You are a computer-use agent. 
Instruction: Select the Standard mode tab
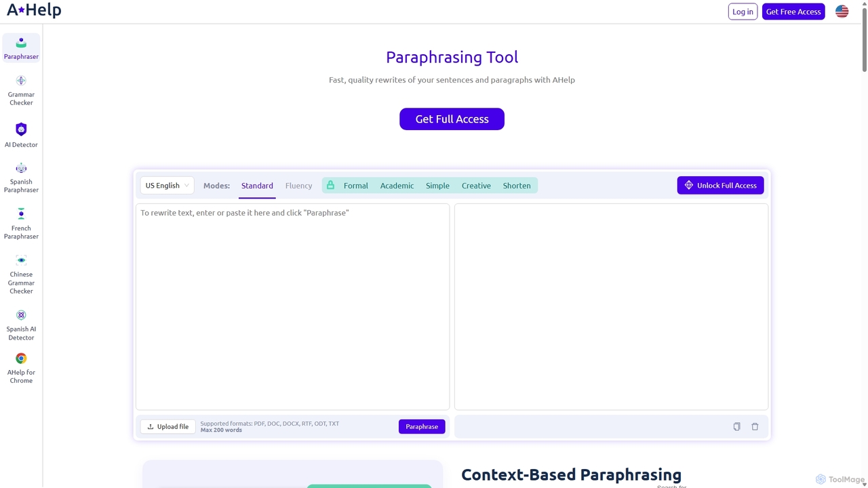point(257,186)
